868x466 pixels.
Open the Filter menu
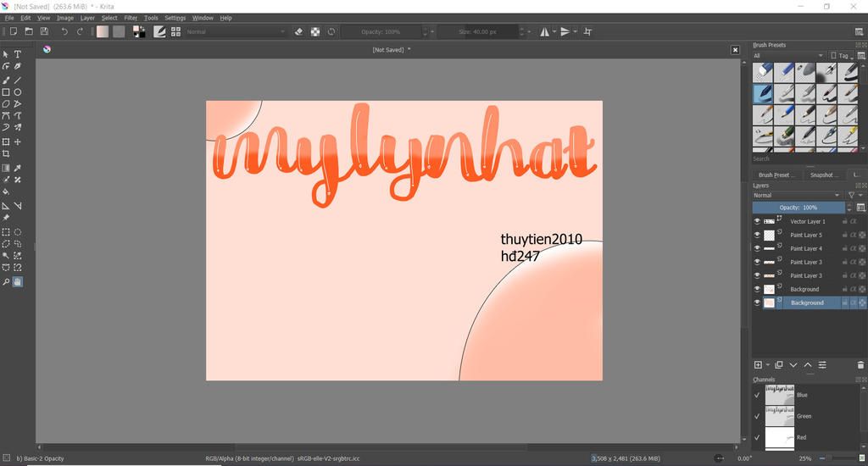coord(131,18)
